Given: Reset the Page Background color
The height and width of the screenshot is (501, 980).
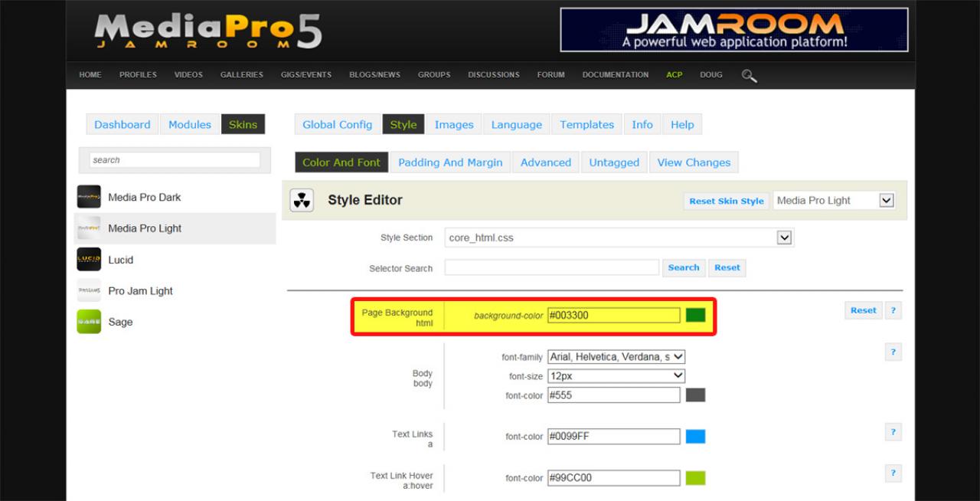Looking at the screenshot, I should (864, 310).
